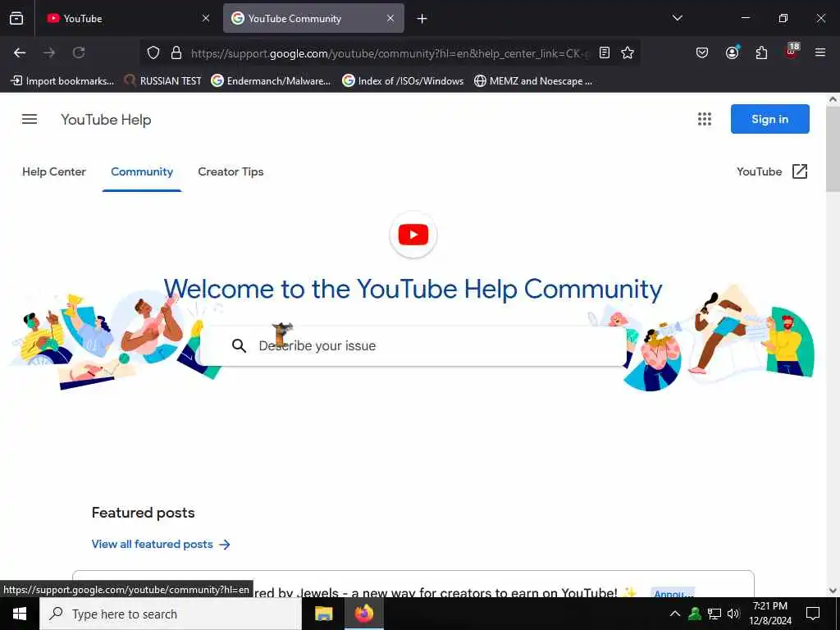The image size is (840, 630).
Task: Expand the list all tabs dropdown
Action: point(677,18)
